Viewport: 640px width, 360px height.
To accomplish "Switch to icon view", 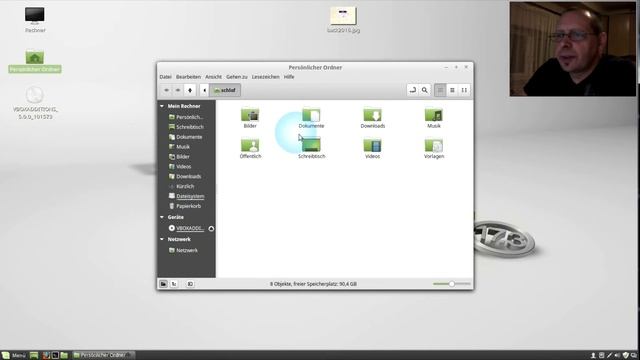I will coord(440,90).
